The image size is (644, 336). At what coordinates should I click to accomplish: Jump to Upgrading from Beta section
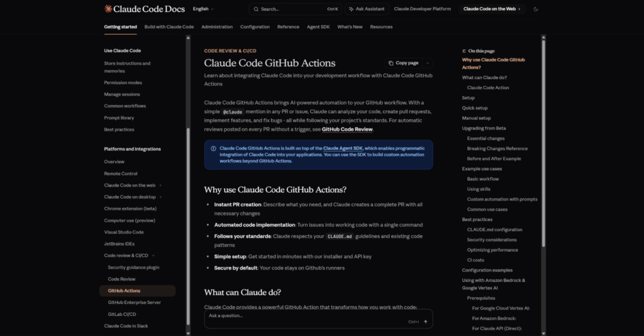484,128
